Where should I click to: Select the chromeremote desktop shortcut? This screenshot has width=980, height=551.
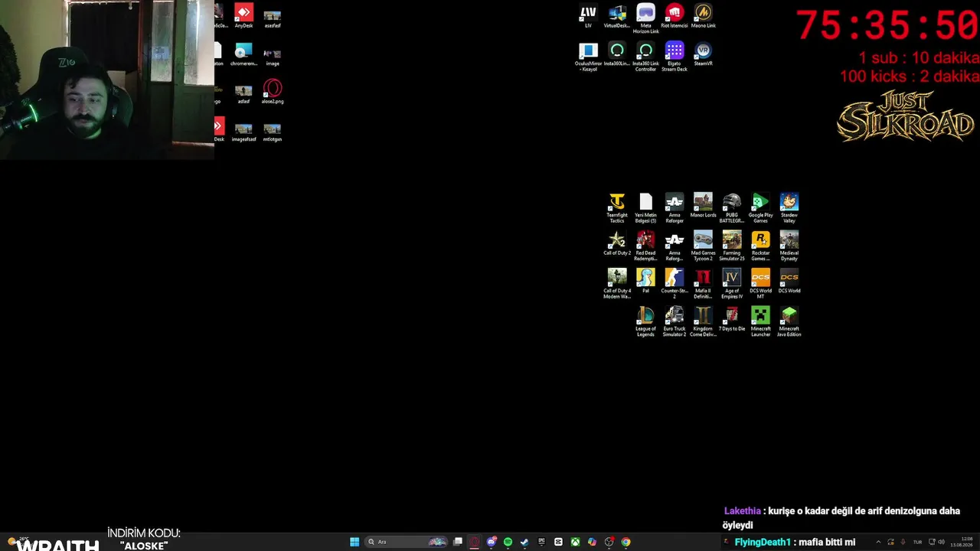pos(243,54)
